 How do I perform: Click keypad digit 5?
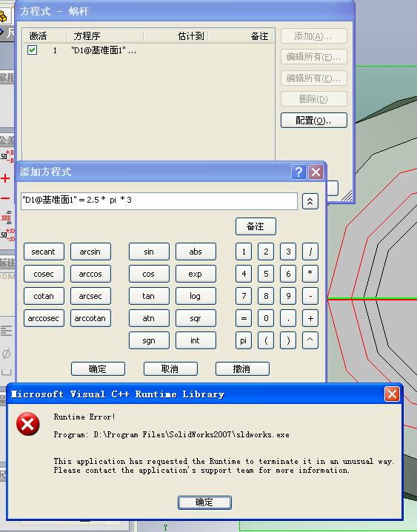266,274
